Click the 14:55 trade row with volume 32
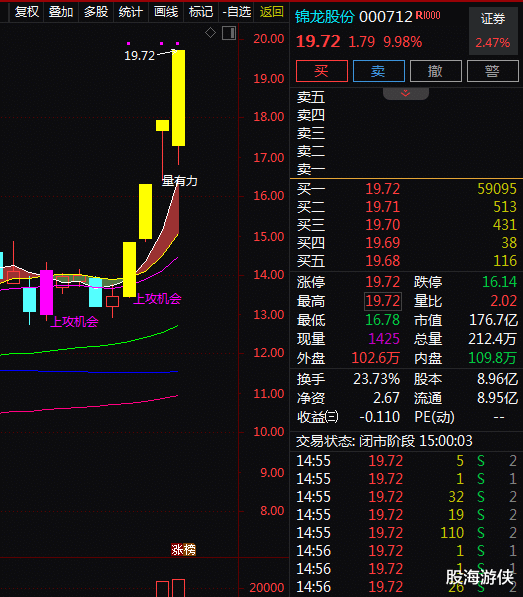Screen dimensions: 523x597 click(x=406, y=497)
